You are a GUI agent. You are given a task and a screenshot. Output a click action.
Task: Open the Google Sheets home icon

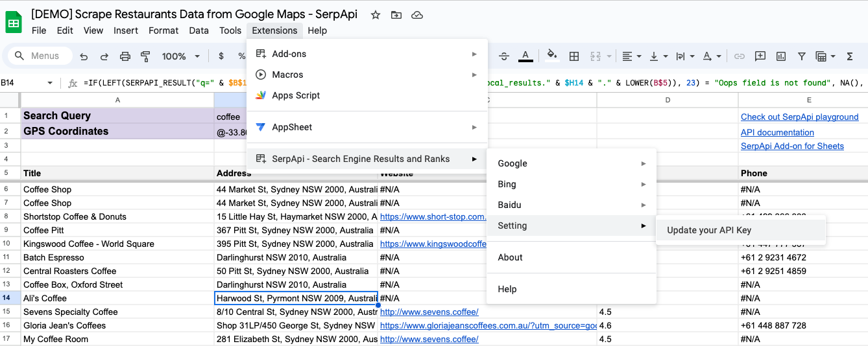pyautogui.click(x=14, y=23)
